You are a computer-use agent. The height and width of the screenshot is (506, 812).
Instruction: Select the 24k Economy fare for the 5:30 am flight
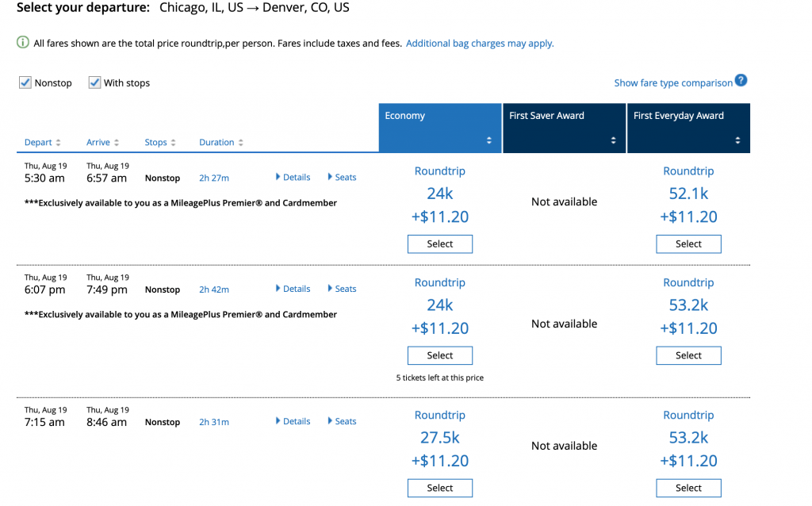(439, 243)
